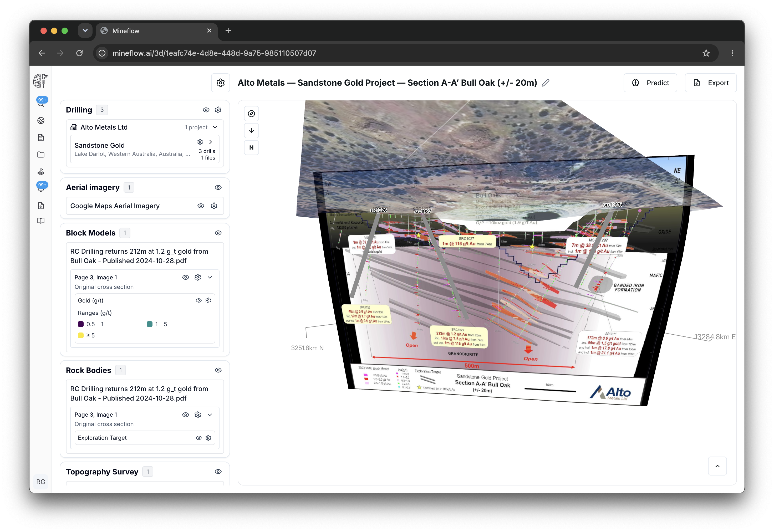This screenshot has width=774, height=532.
Task: Open the folder icon in the sidebar
Action: point(41,155)
